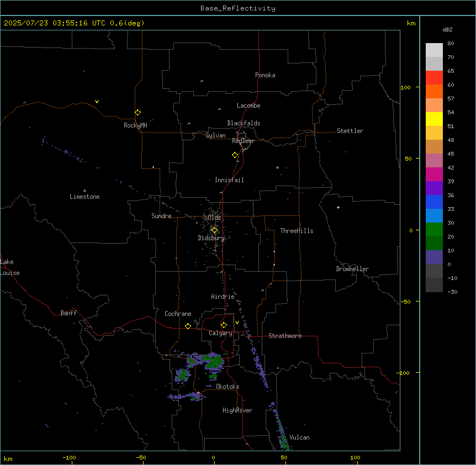Click the Strathmore town label
This screenshot has height=465, width=476.
coord(285,336)
